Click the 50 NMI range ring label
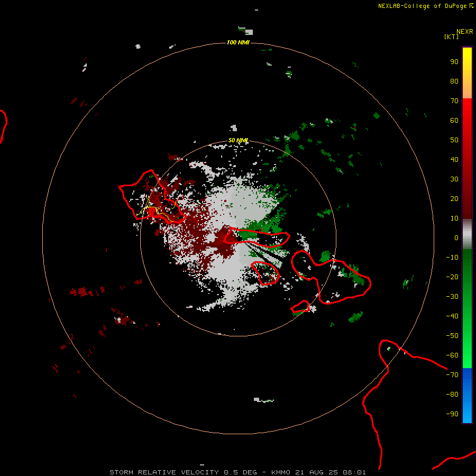Image resolution: width=476 pixels, height=476 pixels. pos(238,140)
